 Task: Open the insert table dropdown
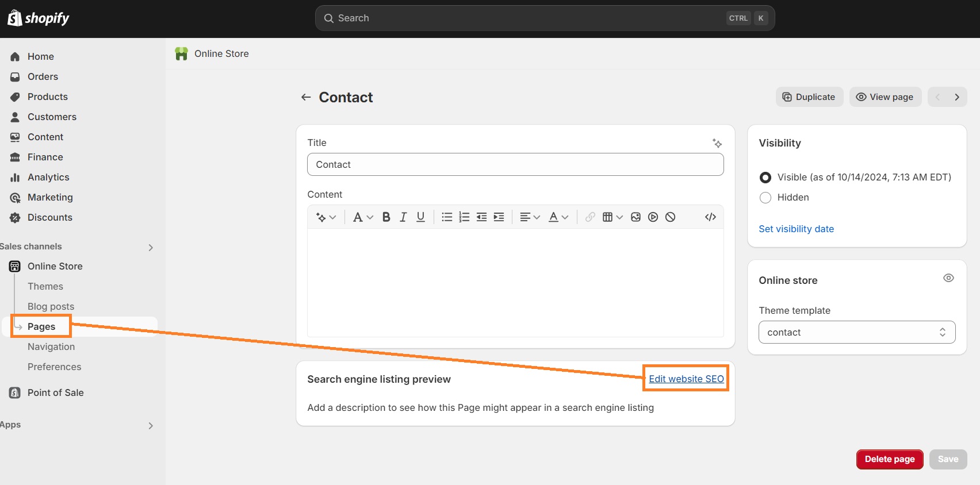612,217
